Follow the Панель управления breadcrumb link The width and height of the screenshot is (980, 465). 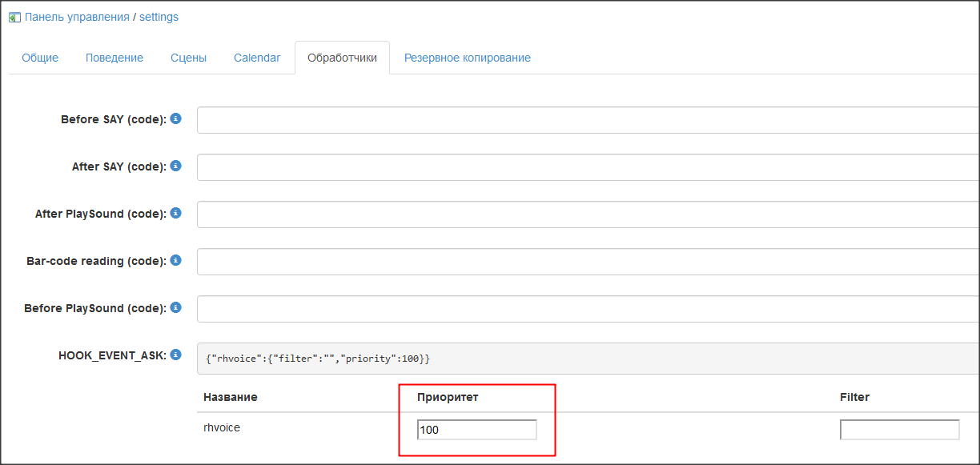point(77,17)
